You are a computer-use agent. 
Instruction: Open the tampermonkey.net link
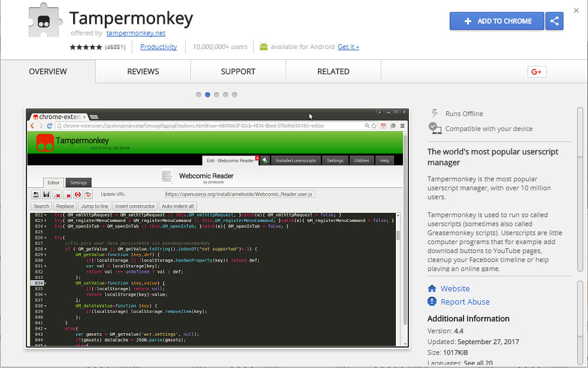[136, 33]
